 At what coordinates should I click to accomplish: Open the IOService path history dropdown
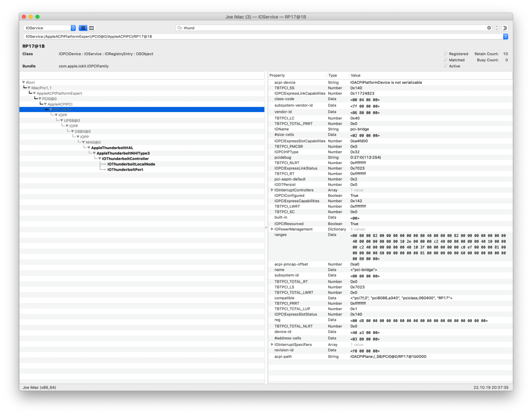505,36
